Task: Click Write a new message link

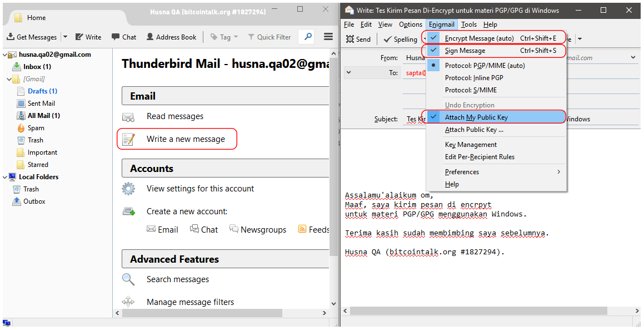Action: coord(186,139)
